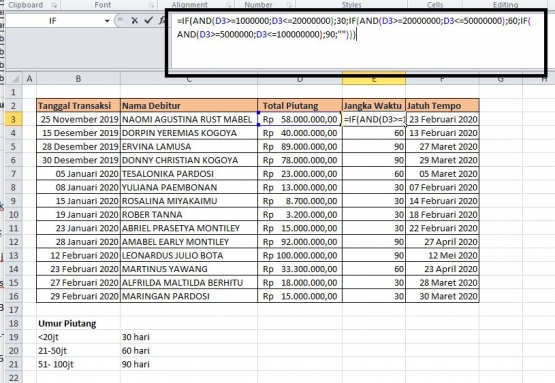
Task: Select cell 12 Mei 2020
Action: [442, 256]
